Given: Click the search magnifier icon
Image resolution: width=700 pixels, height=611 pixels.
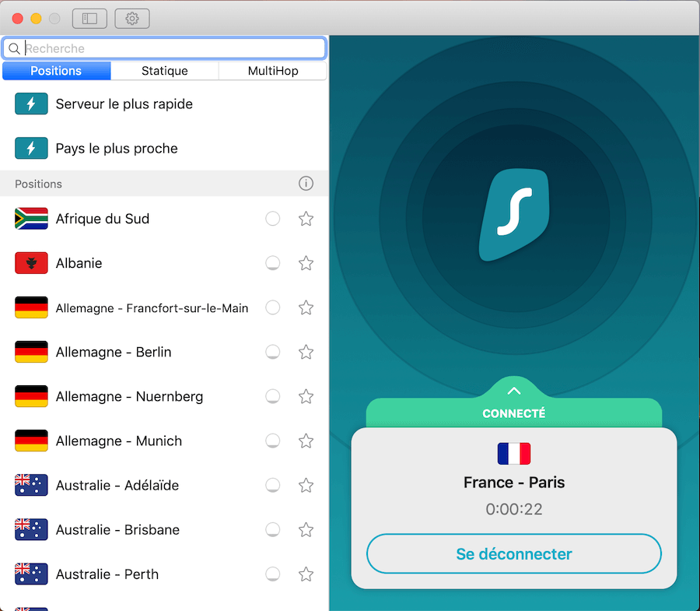Looking at the screenshot, I should pos(14,48).
